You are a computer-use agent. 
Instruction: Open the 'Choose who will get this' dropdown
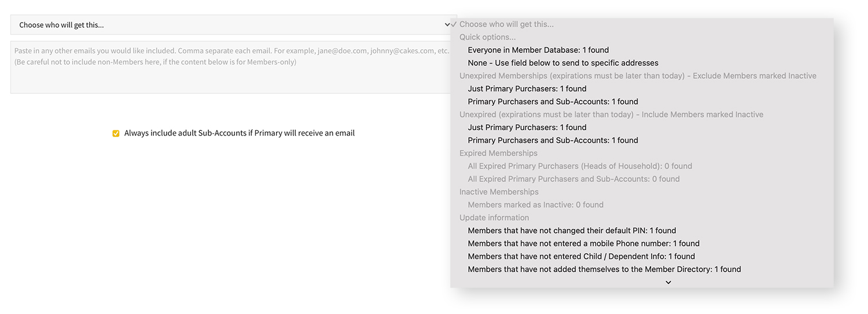231,25
